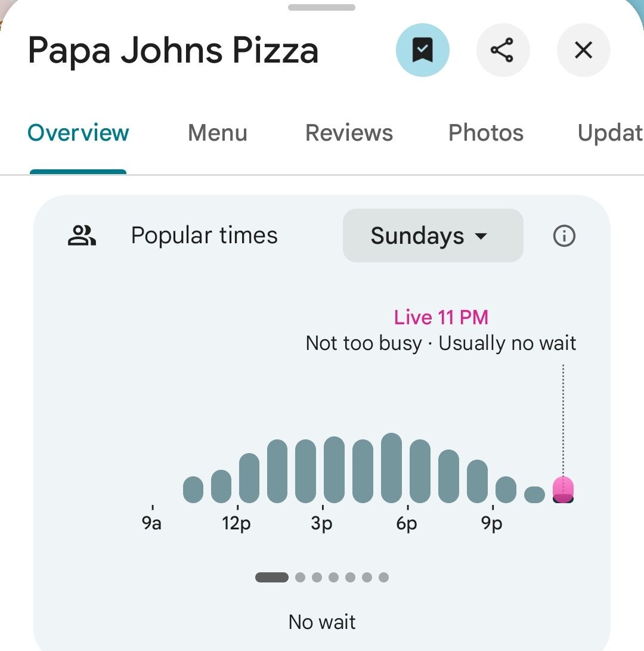Tap the last day pagination dot

point(384,577)
